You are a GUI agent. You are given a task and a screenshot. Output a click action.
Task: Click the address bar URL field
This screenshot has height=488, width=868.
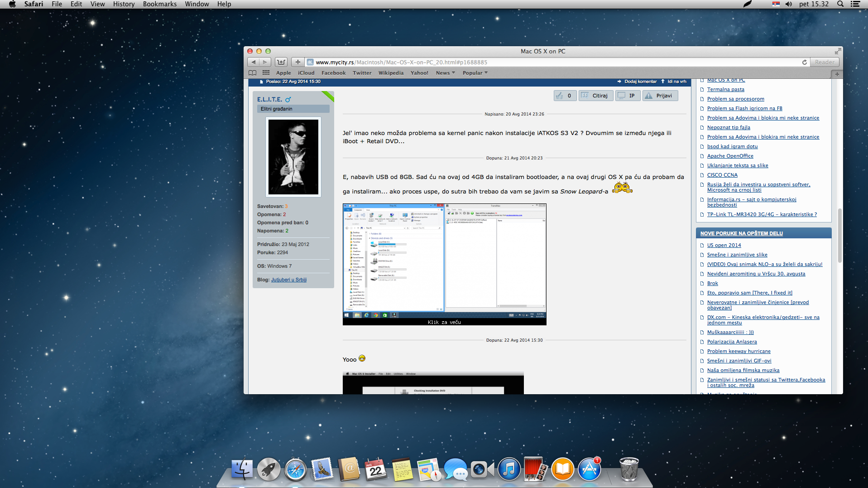click(x=557, y=63)
